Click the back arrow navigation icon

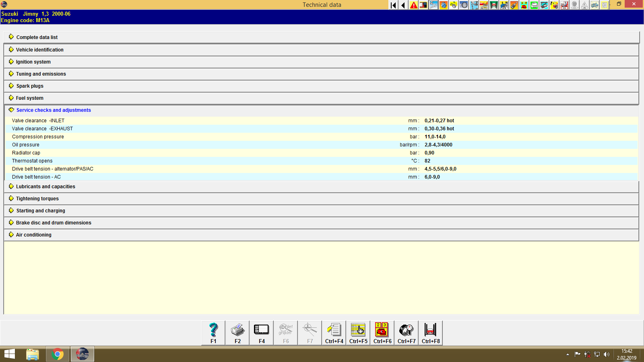pyautogui.click(x=402, y=5)
